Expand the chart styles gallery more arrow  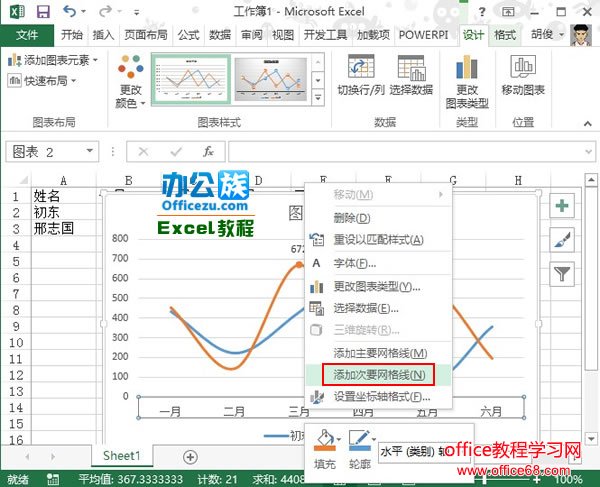[318, 98]
